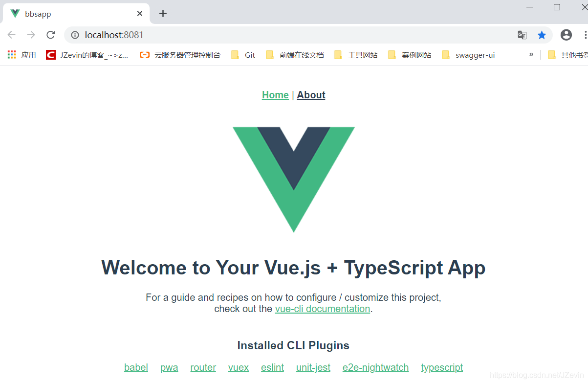This screenshot has width=588, height=384.
Task: Open the babel plugin link
Action: coord(136,367)
